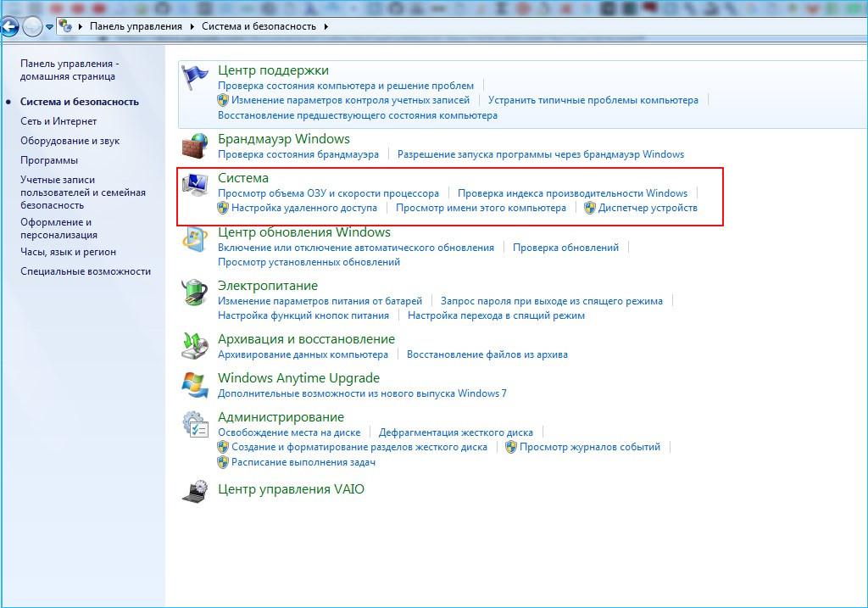Go to Сеть и Интернет category

[x=58, y=121]
